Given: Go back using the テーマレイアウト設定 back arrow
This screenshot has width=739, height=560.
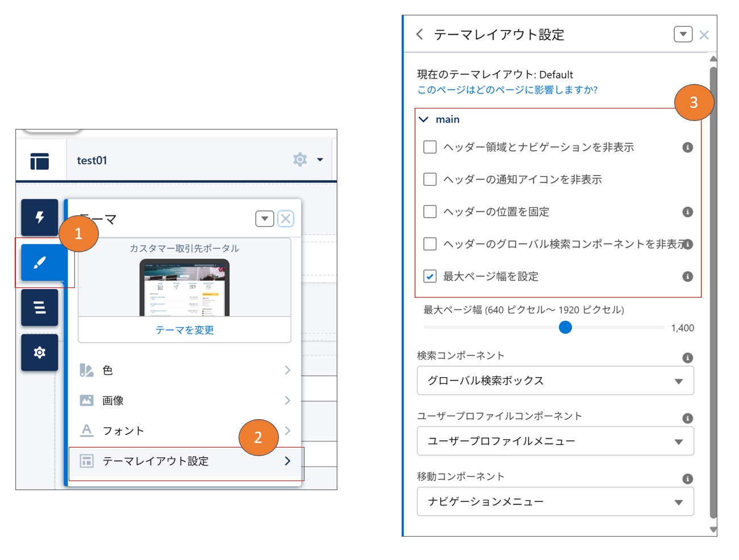Looking at the screenshot, I should (x=420, y=35).
